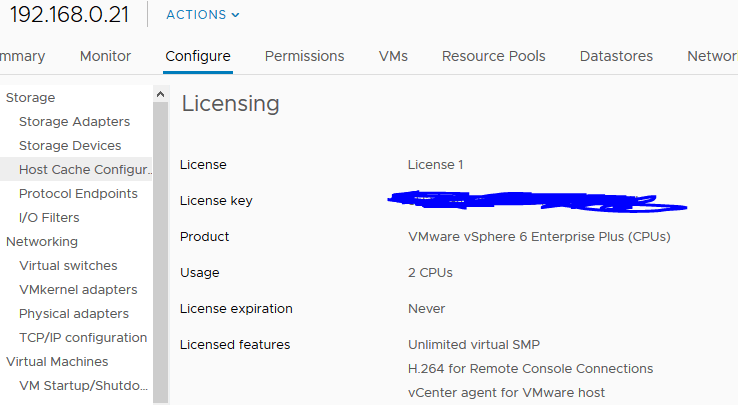
Task: Click the Licensing heading
Action: 231,104
